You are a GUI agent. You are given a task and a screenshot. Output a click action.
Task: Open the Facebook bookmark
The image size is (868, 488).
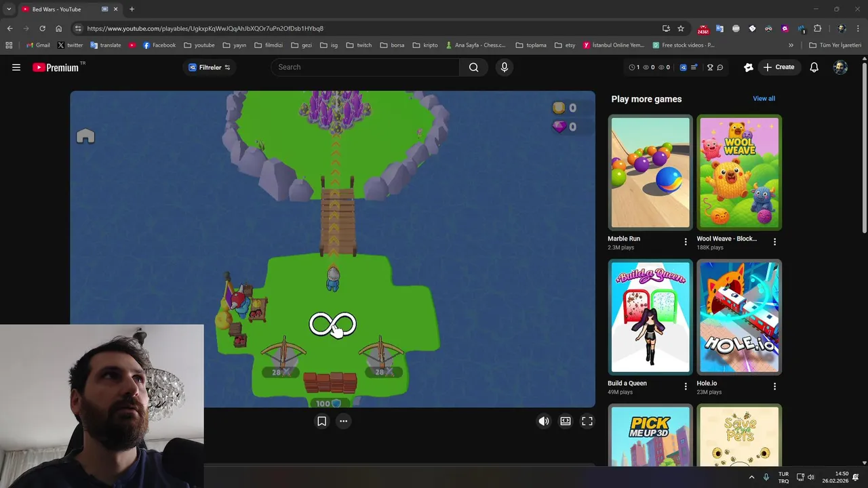point(159,45)
